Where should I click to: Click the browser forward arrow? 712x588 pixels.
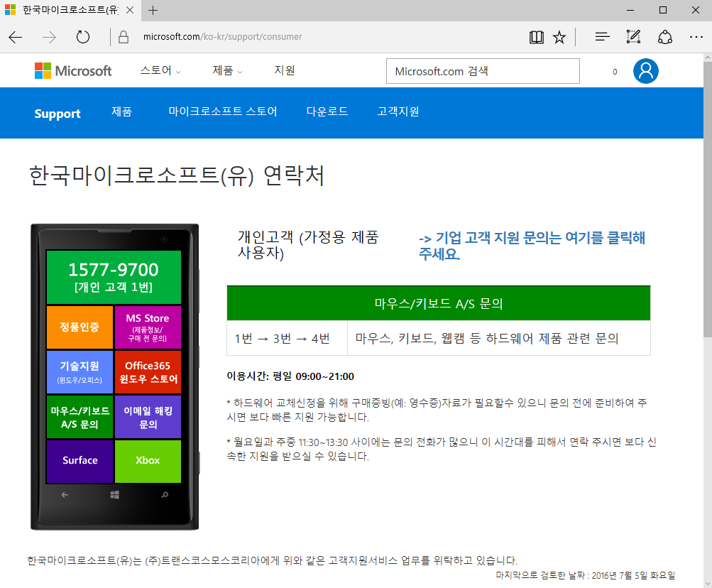49,37
